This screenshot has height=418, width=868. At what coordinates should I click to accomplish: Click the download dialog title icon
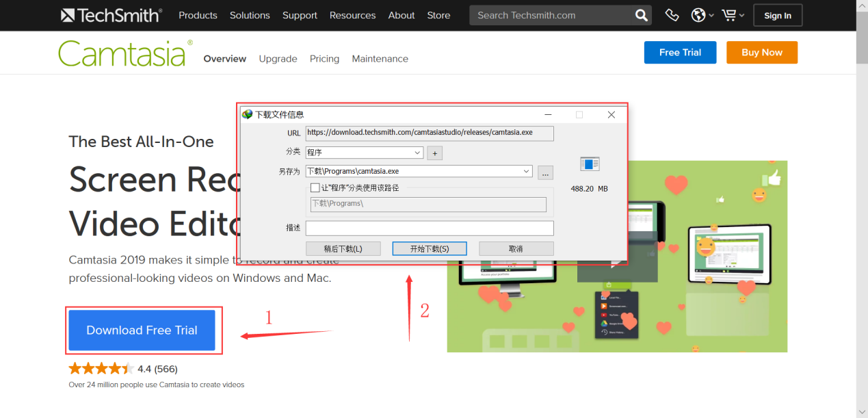(247, 114)
